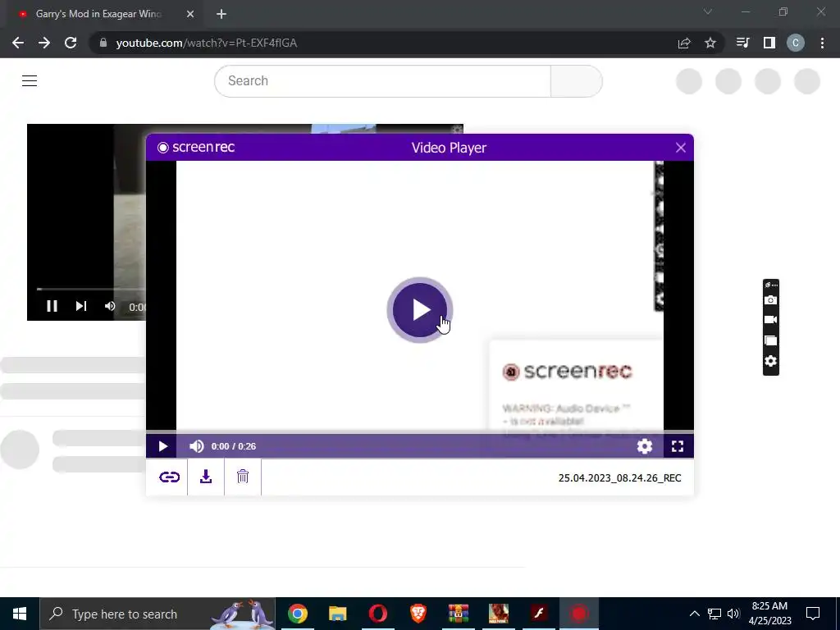840x630 pixels.
Task: Copy the sharing link for the recording
Action: pyautogui.click(x=169, y=477)
